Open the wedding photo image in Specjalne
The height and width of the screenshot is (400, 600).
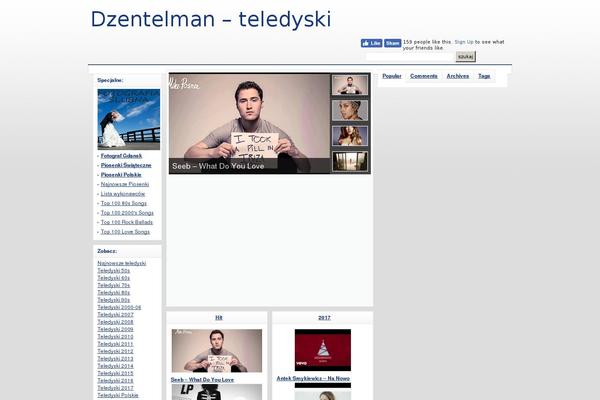pos(129,119)
